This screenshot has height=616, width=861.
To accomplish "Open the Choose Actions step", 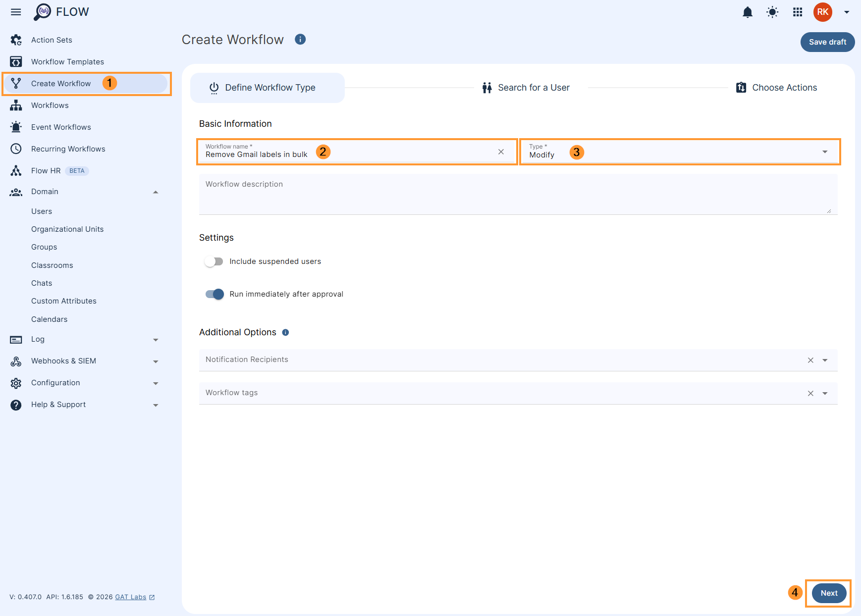I will pyautogui.click(x=784, y=87).
